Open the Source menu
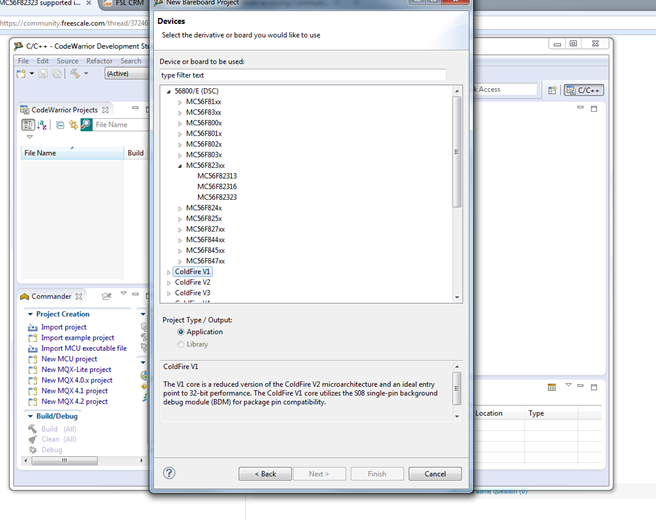Screen dimensions: 656x520 tap(67, 61)
